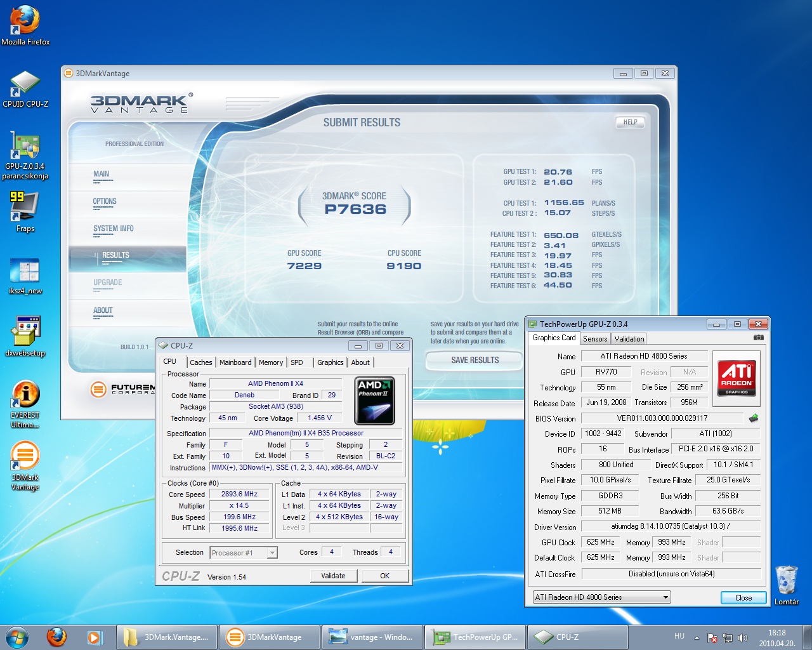Click the BIOS Version field VER011.003.000.000.029117
The width and height of the screenshot is (812, 650).
(x=662, y=418)
